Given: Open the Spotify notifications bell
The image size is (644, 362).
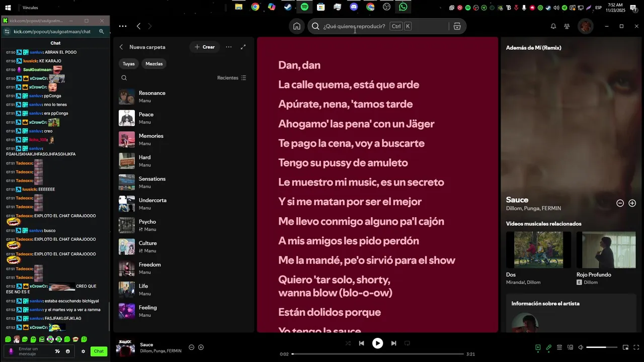Looking at the screenshot, I should [553, 26].
